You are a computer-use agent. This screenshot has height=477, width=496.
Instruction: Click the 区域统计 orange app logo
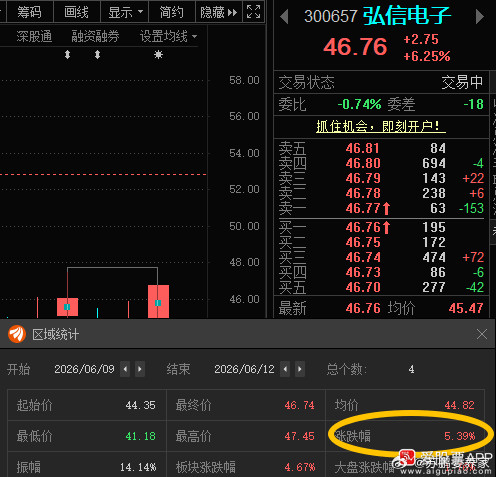coord(17,334)
